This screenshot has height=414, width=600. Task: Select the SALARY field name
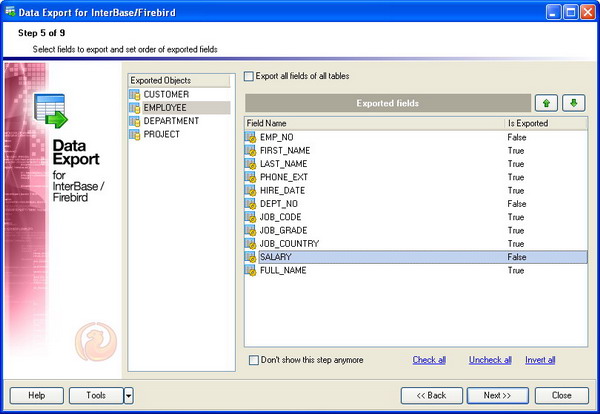tap(276, 257)
